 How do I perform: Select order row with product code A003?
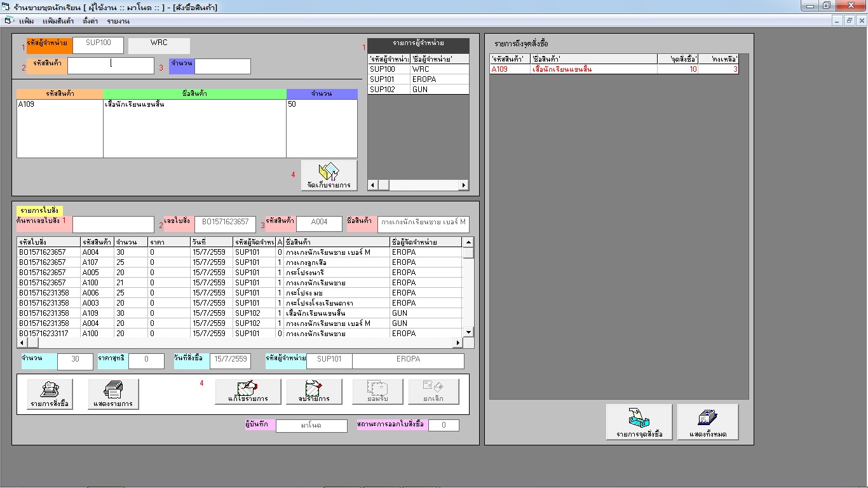[x=240, y=303]
